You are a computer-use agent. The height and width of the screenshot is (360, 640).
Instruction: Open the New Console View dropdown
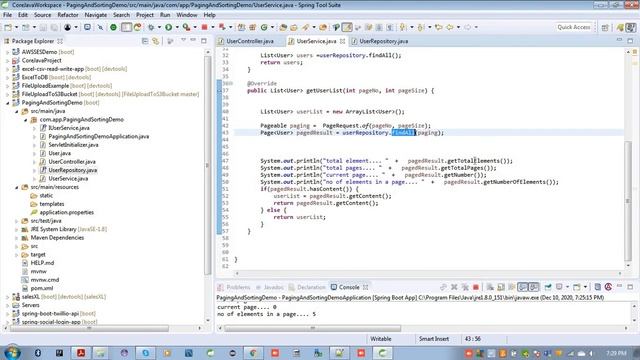tap(585, 287)
